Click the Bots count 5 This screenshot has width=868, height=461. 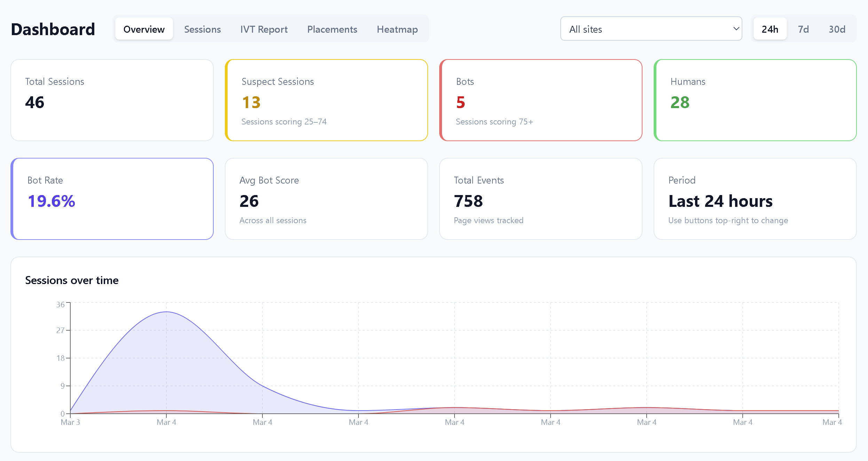click(460, 102)
